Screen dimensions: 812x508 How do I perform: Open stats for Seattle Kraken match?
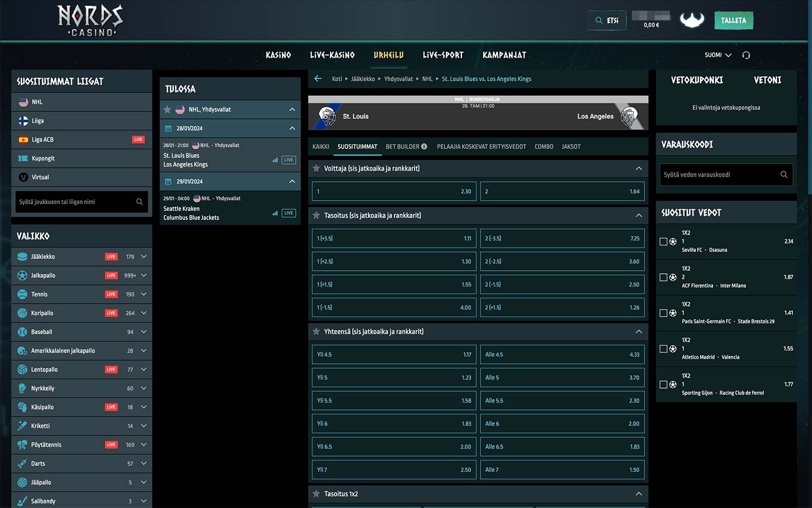click(275, 213)
